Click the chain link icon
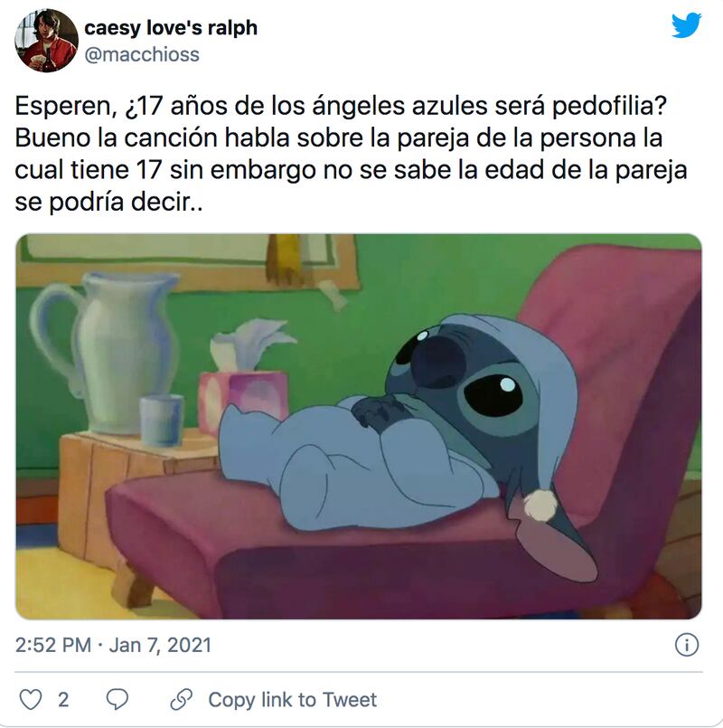 (x=182, y=699)
